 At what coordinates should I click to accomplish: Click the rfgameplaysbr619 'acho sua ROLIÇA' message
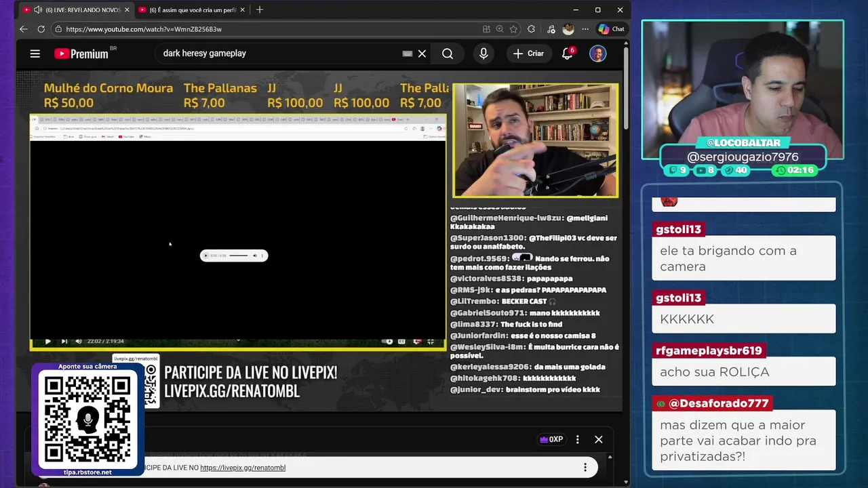point(744,371)
